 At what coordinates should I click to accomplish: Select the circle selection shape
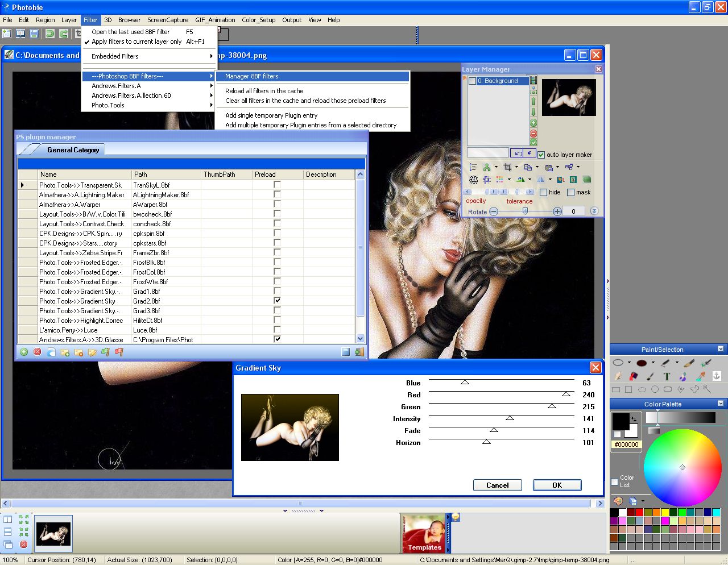[x=655, y=389]
